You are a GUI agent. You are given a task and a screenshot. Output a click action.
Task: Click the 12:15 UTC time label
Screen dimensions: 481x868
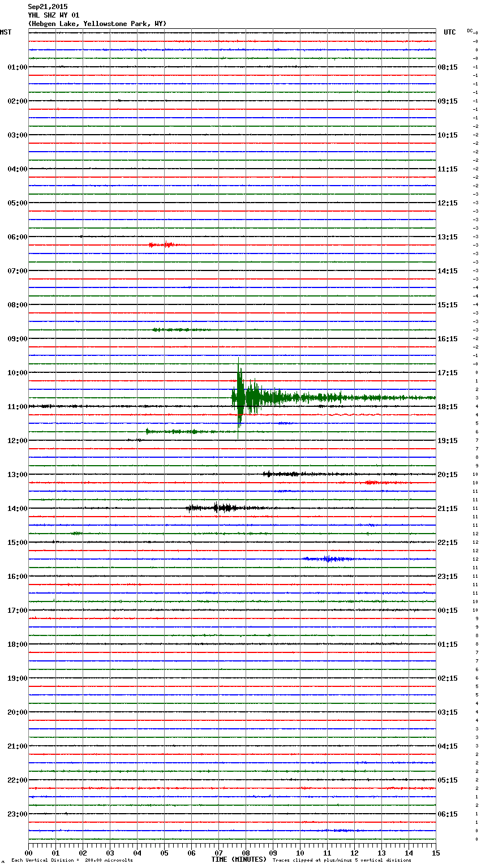coord(448,203)
